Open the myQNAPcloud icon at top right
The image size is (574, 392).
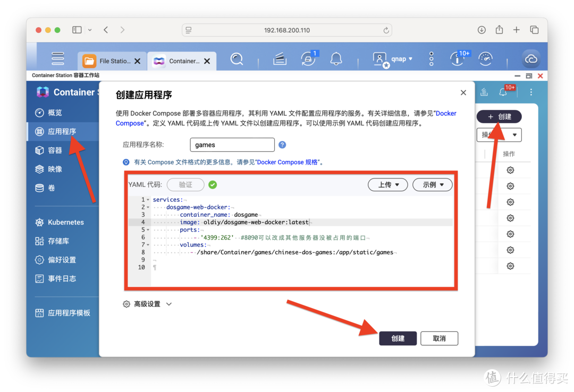point(531,59)
